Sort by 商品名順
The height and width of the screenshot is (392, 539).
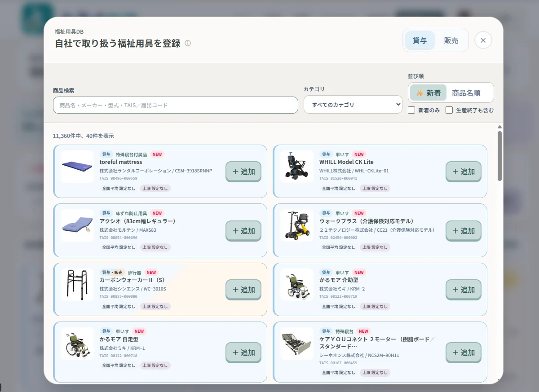click(466, 93)
